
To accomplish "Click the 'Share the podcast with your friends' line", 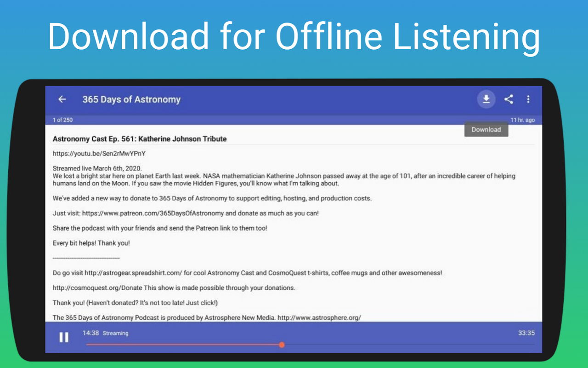I will point(160,228).
